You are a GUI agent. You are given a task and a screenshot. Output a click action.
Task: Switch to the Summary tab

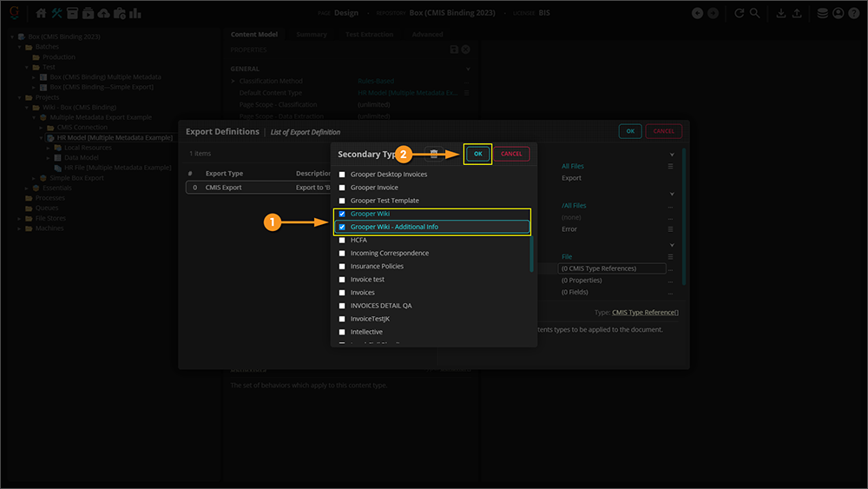[x=311, y=35]
